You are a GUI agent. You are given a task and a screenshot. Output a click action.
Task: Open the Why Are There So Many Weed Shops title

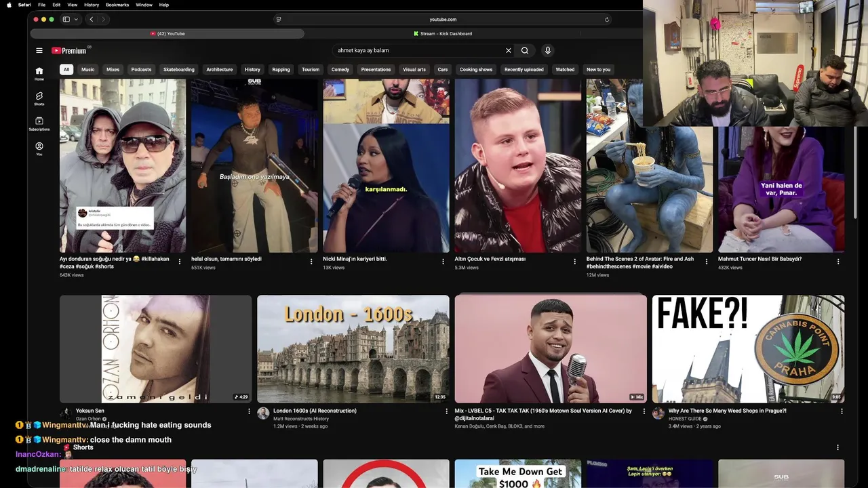pos(727,411)
